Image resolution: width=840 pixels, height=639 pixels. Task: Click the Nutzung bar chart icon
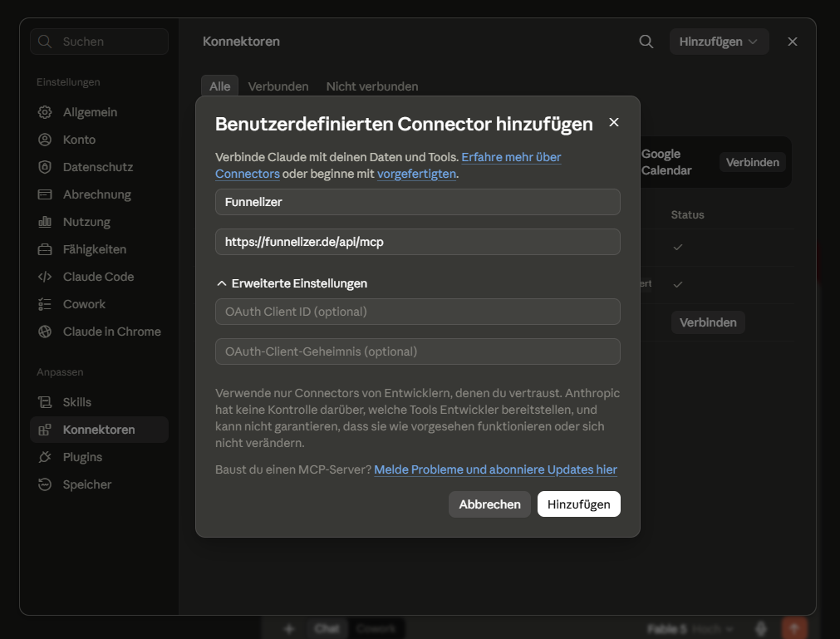point(45,221)
